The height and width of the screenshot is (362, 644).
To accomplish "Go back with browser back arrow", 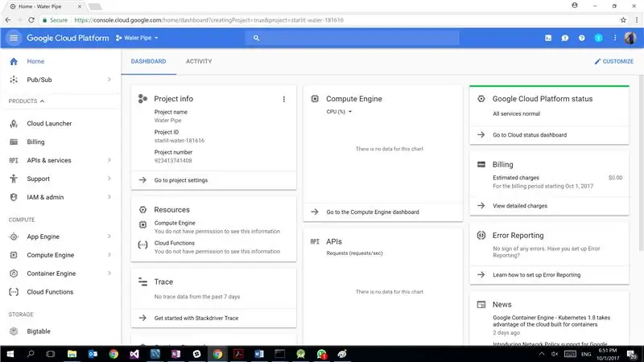I will pos(8,19).
